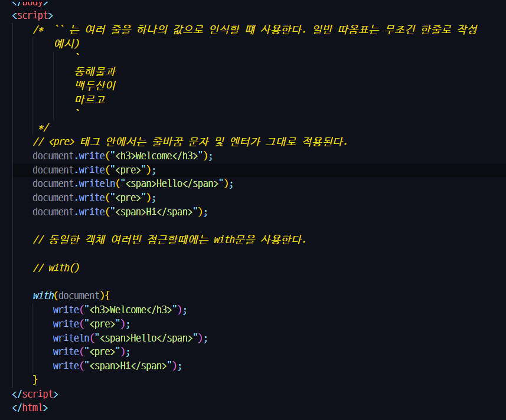Click the comment about 동일한 객체 with문
Viewport: 506px width, 420px height.
[x=169, y=240]
